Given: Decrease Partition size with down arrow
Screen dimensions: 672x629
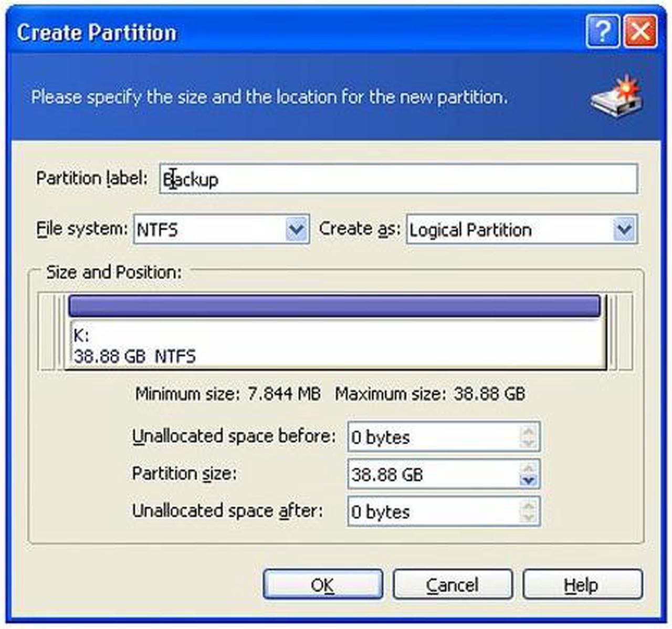Looking at the screenshot, I should [x=529, y=481].
